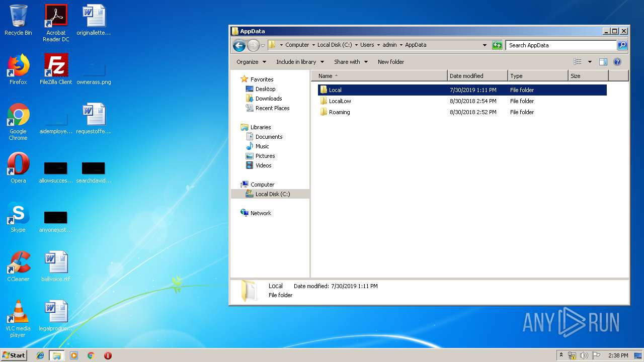Screen dimensions: 644x362
Task: Open the recent pages dropdown arrow
Action: pos(263,46)
